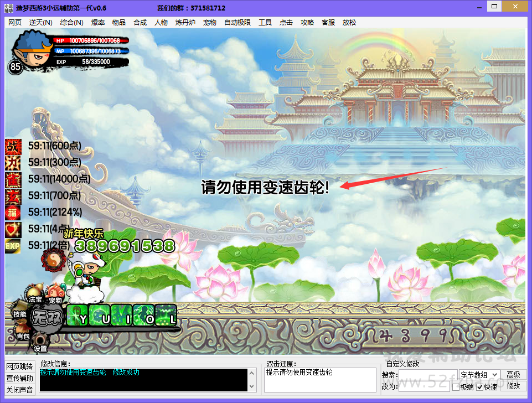The width and height of the screenshot is (532, 403).
Task: Open the 宠物 monkey button in game
Action: pos(55,294)
